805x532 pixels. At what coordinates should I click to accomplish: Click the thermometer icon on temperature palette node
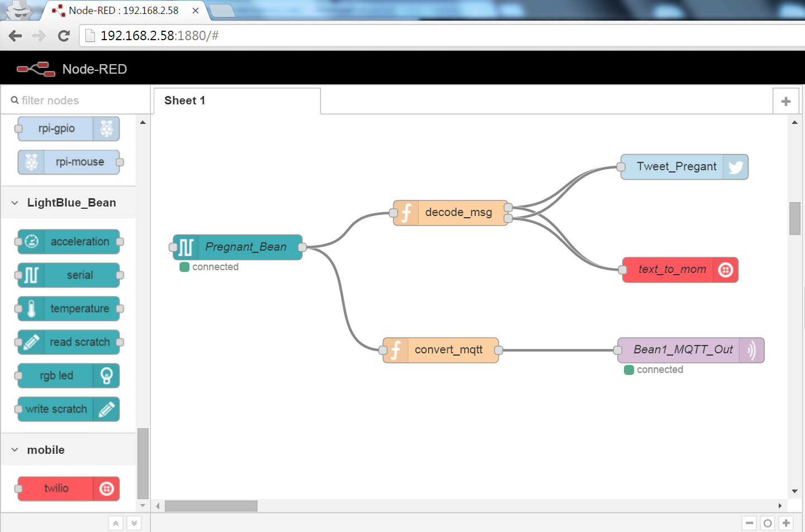coord(31,309)
